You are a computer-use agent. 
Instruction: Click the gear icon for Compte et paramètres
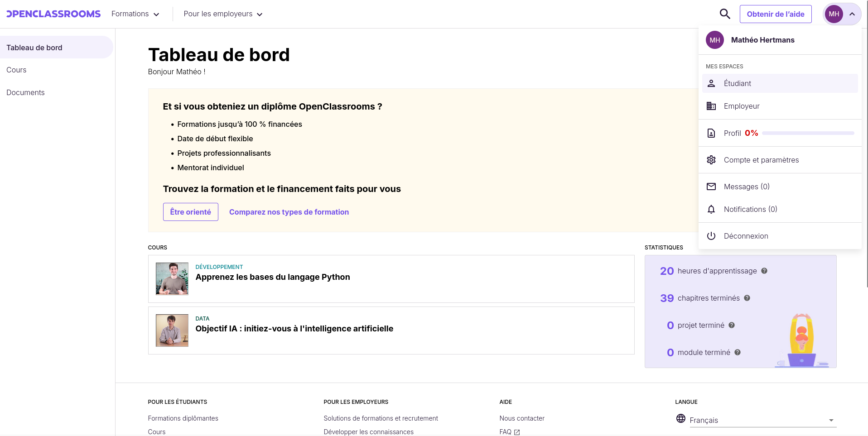pyautogui.click(x=711, y=160)
